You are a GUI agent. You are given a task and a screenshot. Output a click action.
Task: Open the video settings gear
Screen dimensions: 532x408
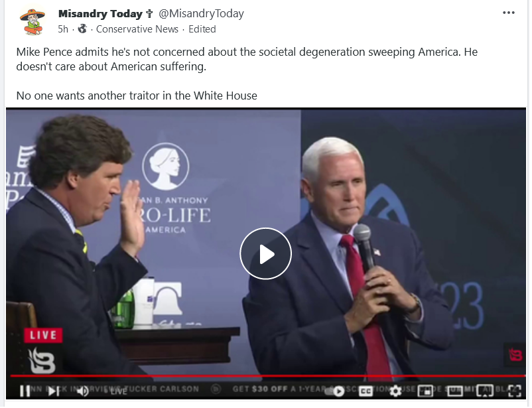pos(395,391)
